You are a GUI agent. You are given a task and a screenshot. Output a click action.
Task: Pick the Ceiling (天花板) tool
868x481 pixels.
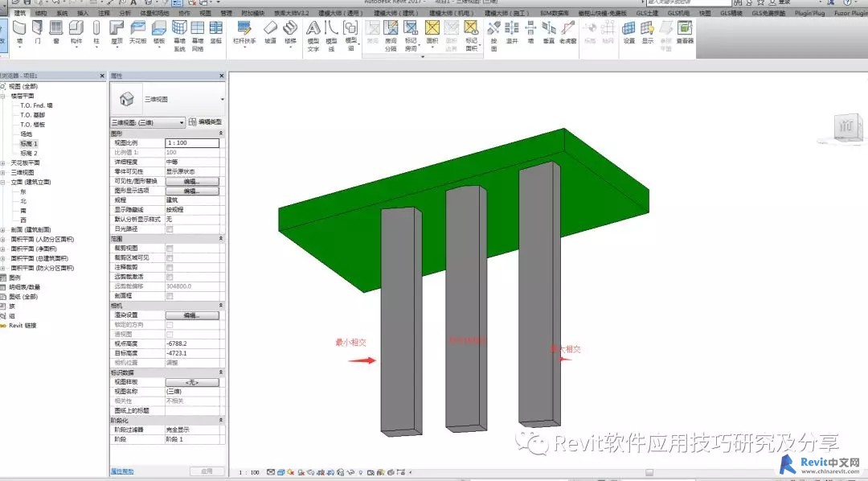137,31
